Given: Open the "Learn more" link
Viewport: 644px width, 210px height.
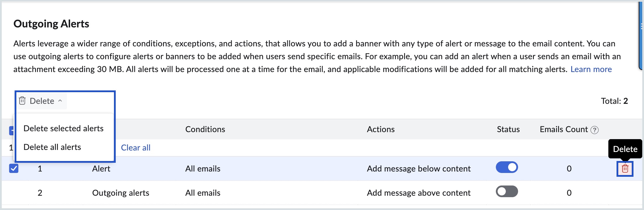Looking at the screenshot, I should [591, 69].
